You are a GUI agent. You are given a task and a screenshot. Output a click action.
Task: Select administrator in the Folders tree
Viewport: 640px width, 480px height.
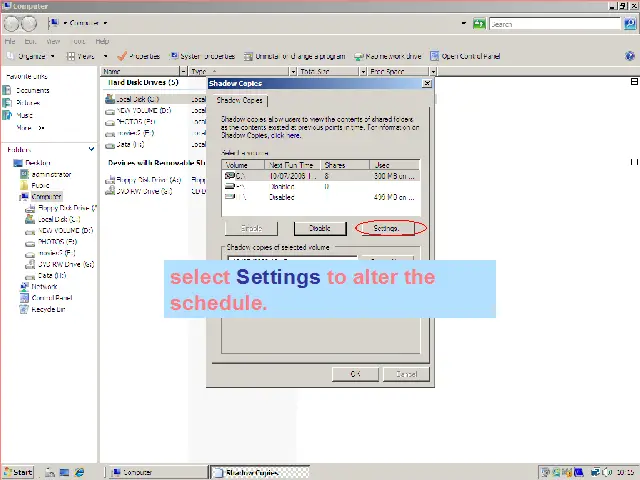[46, 174]
